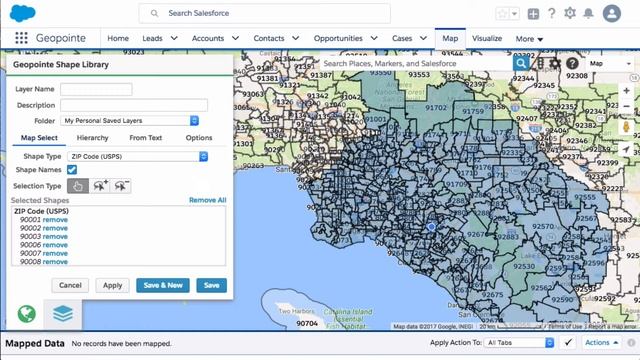The width and height of the screenshot is (640, 360).
Task: Open the globe map panel icon
Action: (27, 314)
